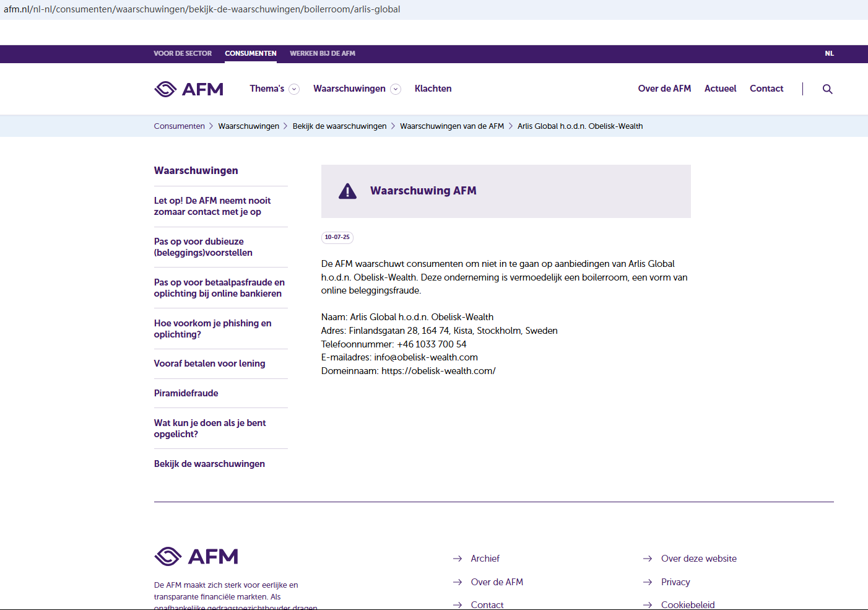Image resolution: width=868 pixels, height=610 pixels.
Task: Click the warning triangle icon
Action: 348,191
